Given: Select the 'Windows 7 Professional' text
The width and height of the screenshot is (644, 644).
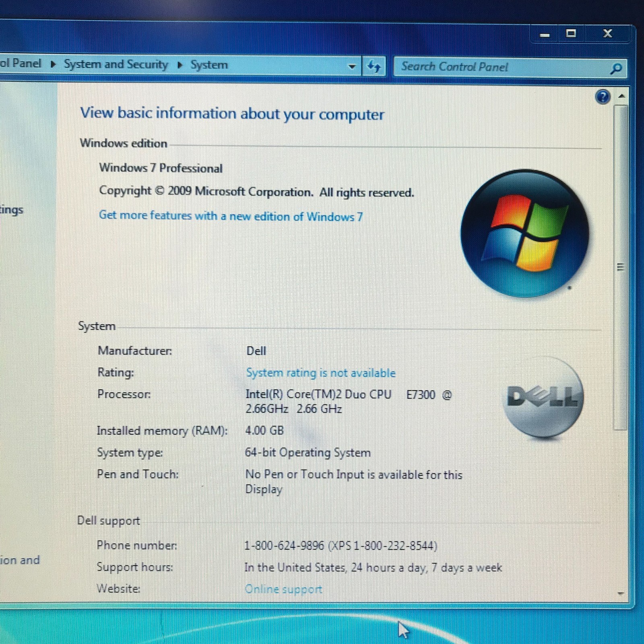Looking at the screenshot, I should 161,168.
